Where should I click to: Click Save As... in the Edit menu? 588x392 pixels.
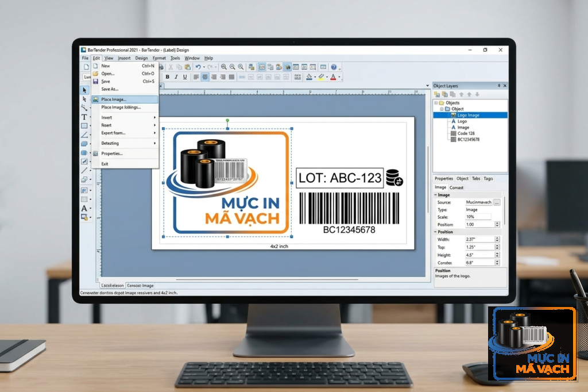[110, 89]
